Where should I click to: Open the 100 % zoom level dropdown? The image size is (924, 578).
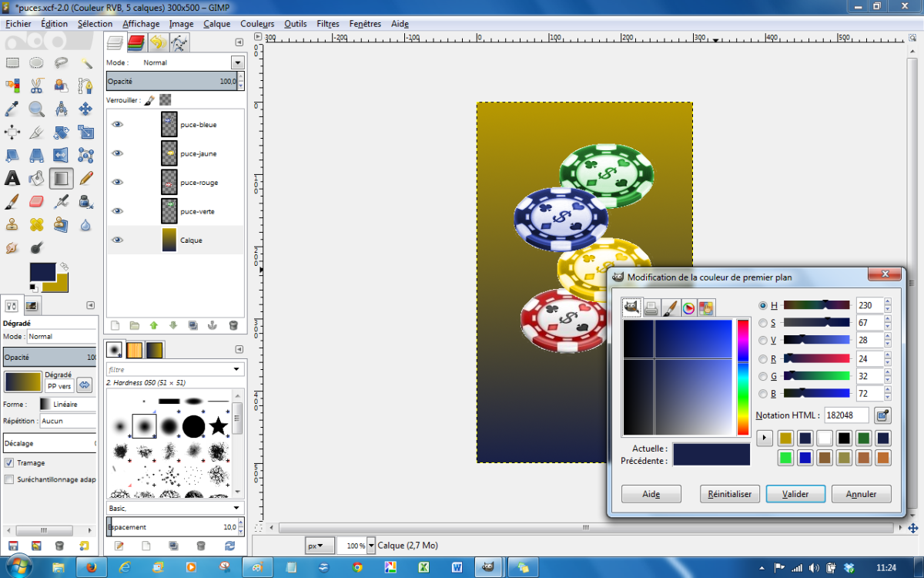(x=371, y=546)
